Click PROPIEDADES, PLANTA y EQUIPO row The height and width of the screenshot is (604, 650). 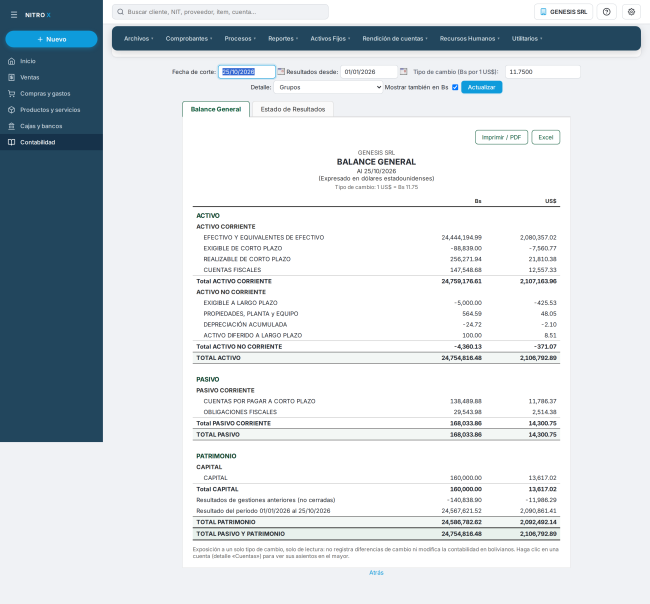(376, 313)
